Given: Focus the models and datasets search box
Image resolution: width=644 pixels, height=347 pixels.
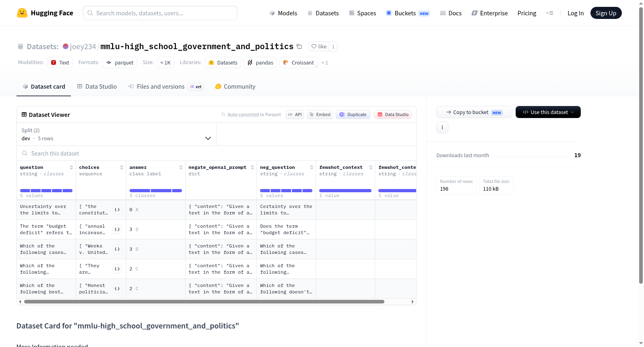Looking at the screenshot, I should coord(160,13).
